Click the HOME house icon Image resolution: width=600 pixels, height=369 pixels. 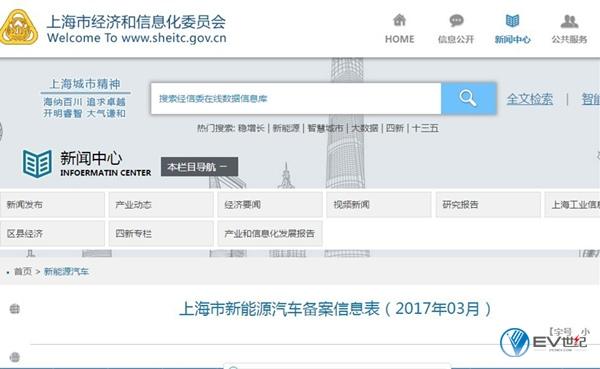coord(399,20)
